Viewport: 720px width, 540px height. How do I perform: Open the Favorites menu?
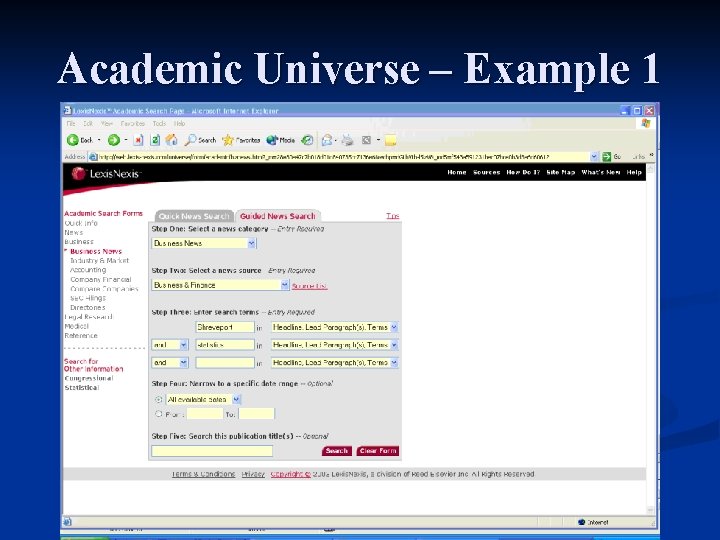tap(133, 124)
